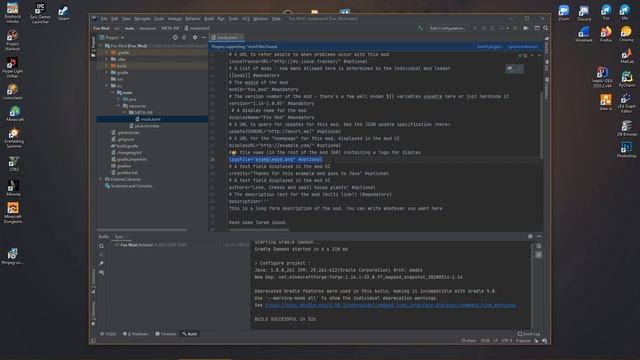Click the editor vertical scrollbar
This screenshot has width=640, height=360.
[542, 125]
